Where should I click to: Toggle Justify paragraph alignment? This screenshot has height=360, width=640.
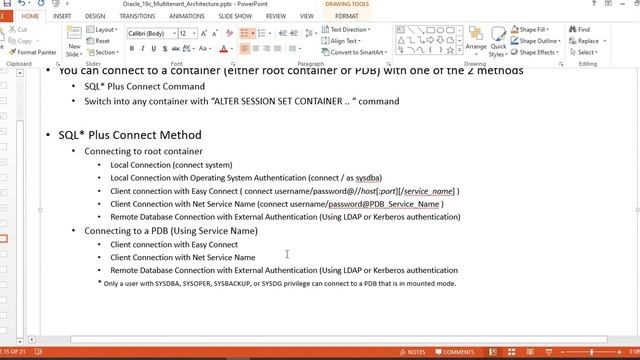(x=278, y=49)
